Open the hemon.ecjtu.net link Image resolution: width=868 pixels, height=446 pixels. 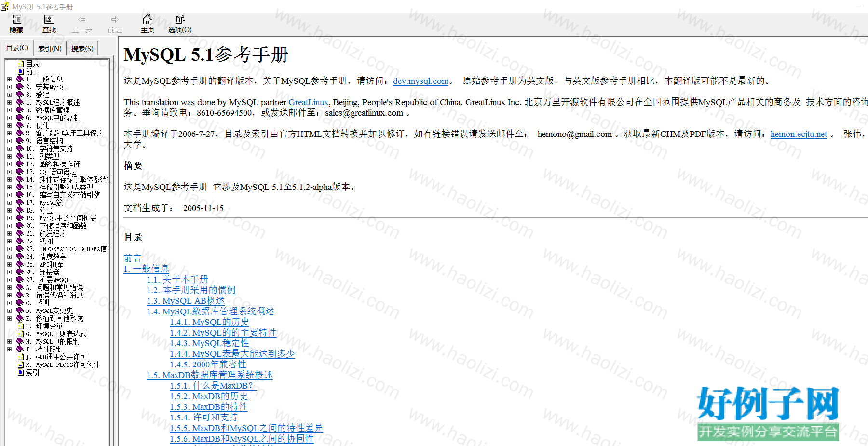click(799, 134)
